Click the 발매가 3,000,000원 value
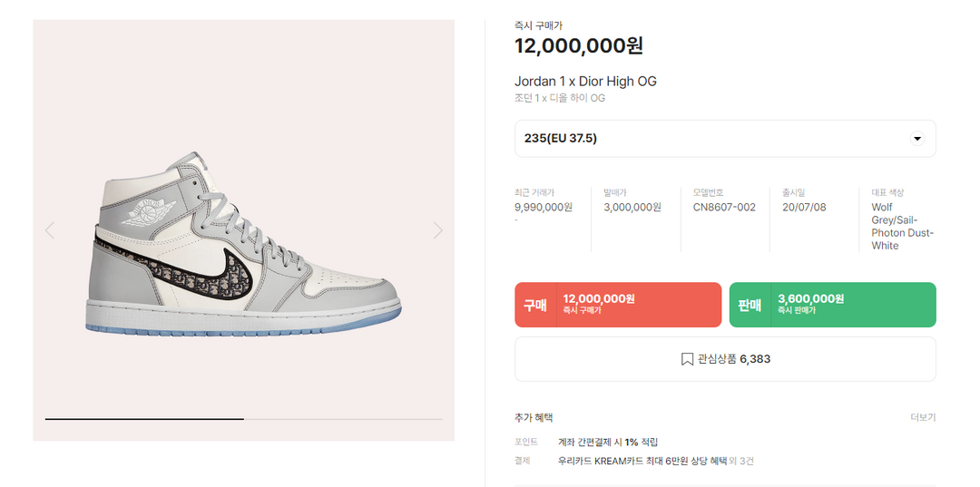The height and width of the screenshot is (487, 980). pos(632,207)
